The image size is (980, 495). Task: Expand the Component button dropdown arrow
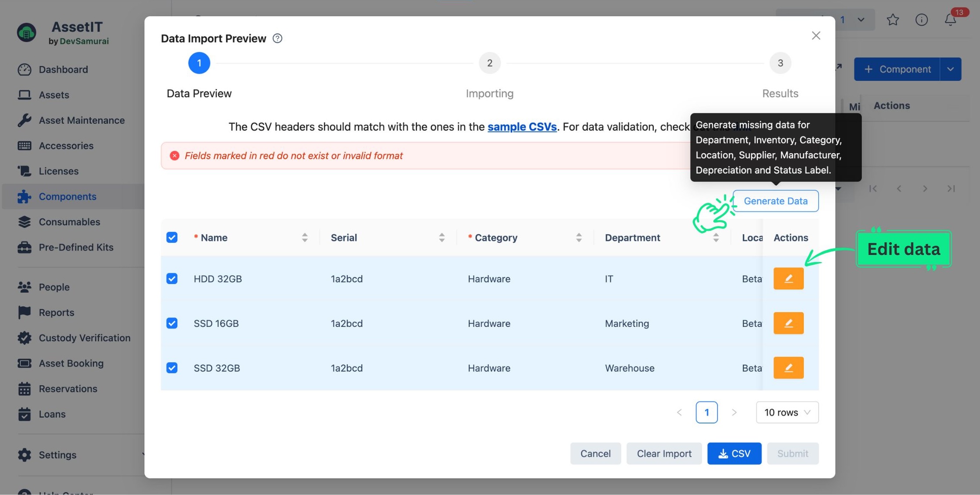coord(950,69)
